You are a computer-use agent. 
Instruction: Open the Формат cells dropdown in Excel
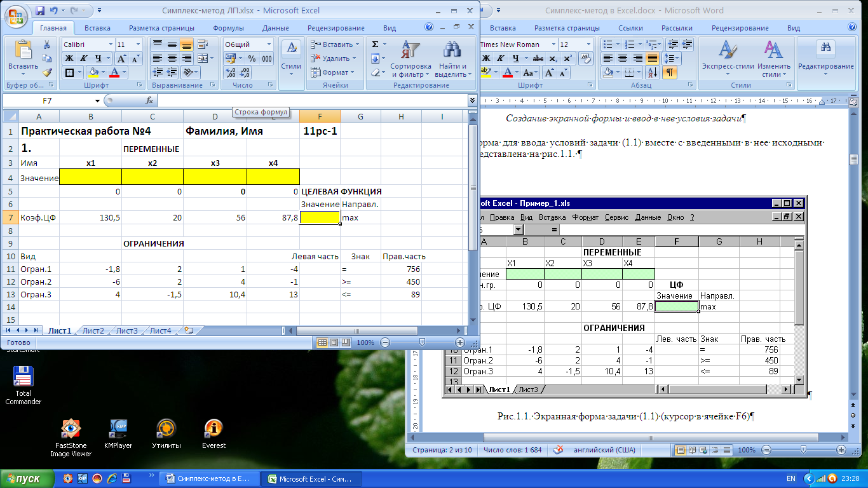click(335, 72)
